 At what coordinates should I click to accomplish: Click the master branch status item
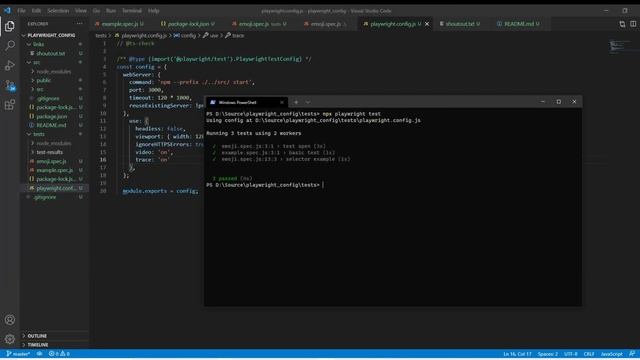pyautogui.click(x=18, y=354)
